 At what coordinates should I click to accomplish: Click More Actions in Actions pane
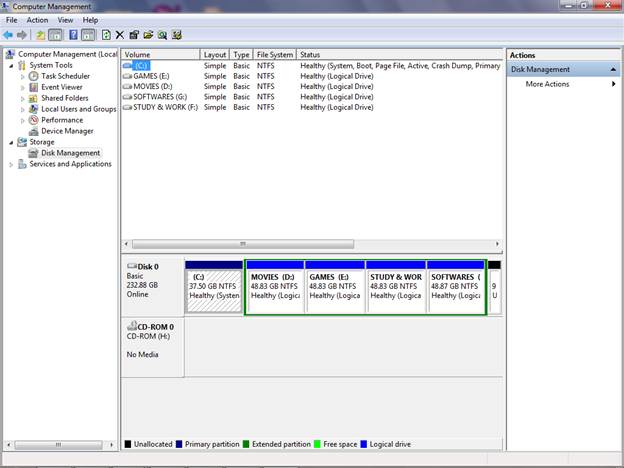click(547, 84)
